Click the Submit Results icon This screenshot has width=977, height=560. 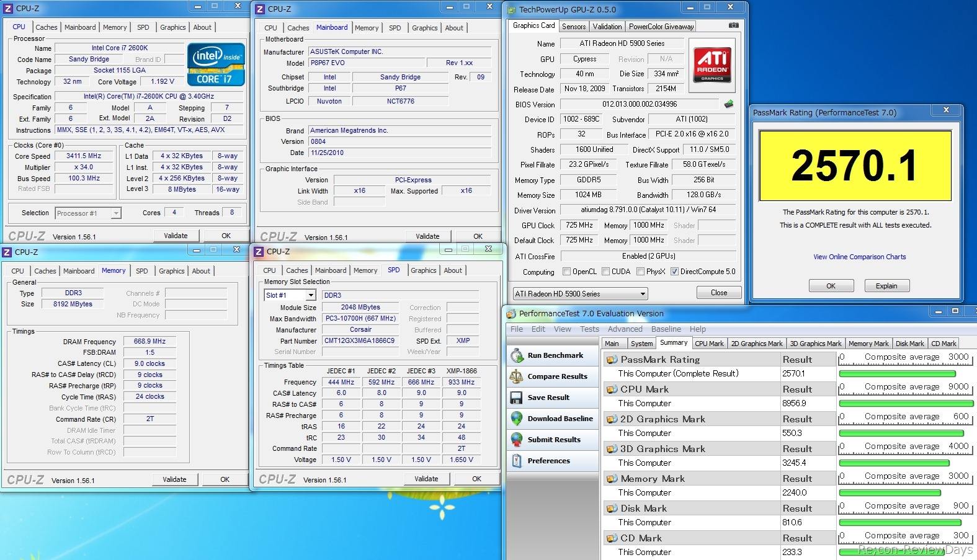point(516,440)
